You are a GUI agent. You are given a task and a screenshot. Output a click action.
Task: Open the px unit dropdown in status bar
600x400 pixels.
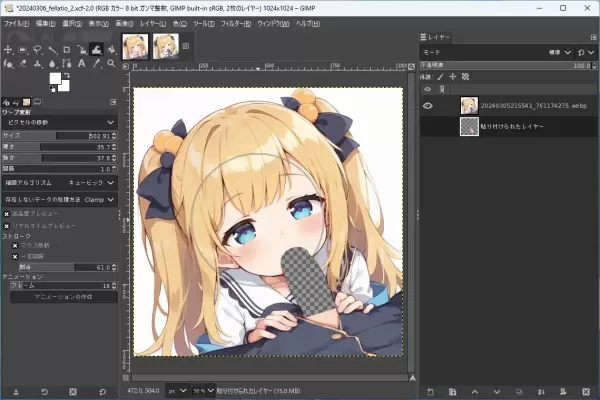point(178,391)
